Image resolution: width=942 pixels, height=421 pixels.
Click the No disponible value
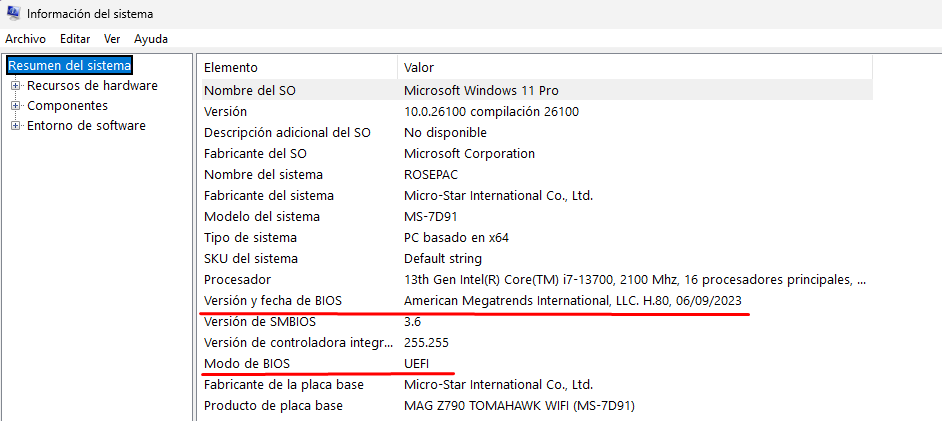point(445,133)
